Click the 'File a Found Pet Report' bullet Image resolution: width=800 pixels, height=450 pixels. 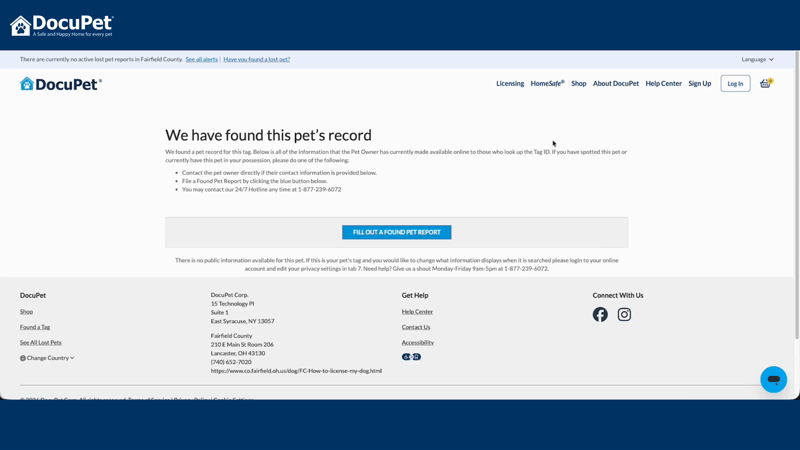point(254,181)
